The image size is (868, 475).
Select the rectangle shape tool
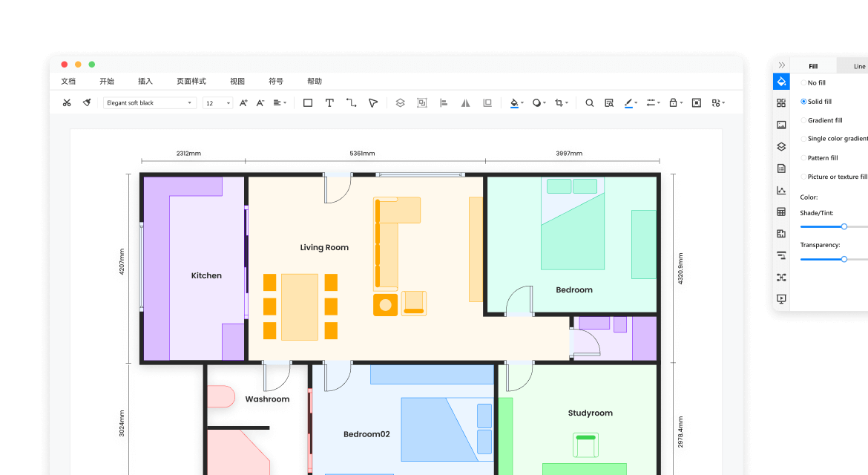point(308,103)
